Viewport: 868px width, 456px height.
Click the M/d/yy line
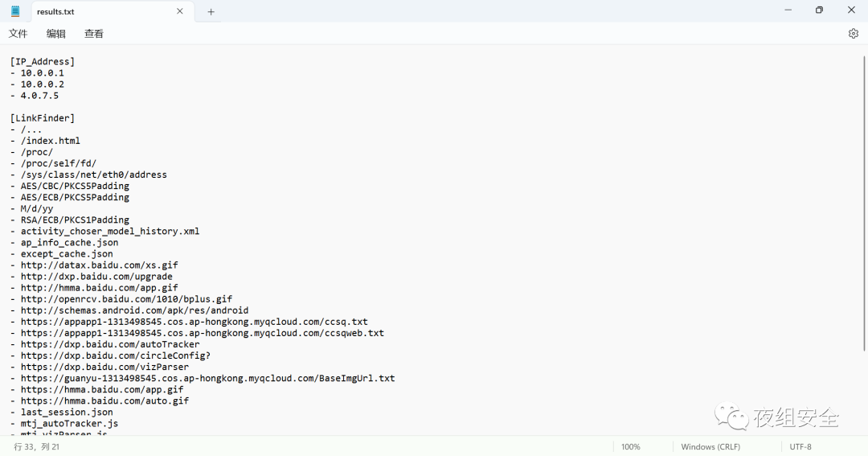pos(31,208)
